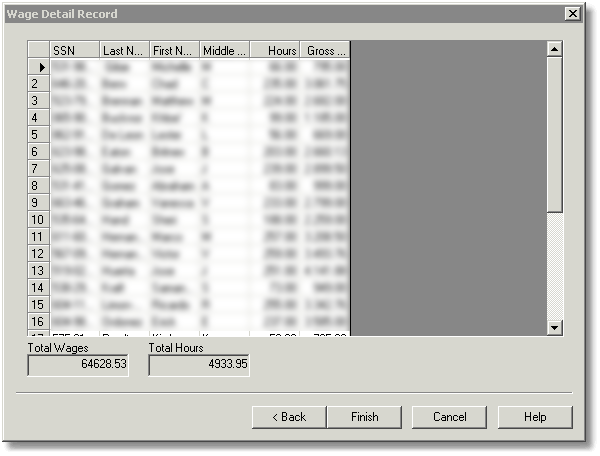Click the Finish button

click(364, 417)
